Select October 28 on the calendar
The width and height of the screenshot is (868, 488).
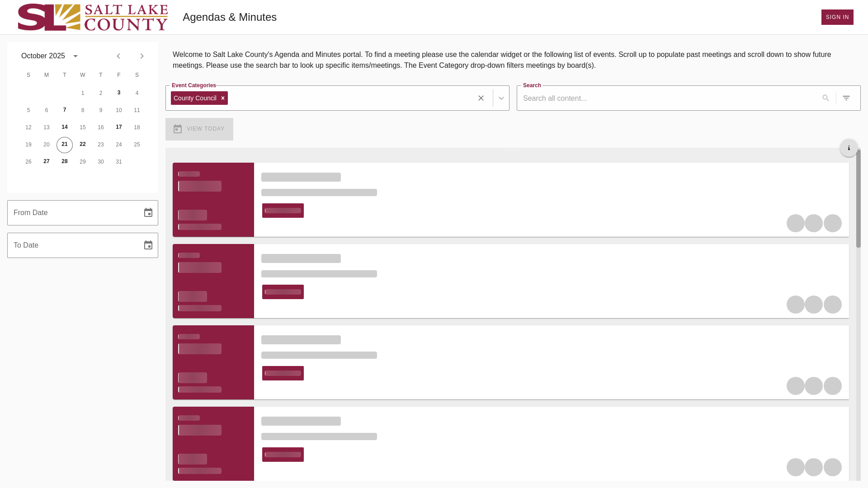tap(65, 162)
